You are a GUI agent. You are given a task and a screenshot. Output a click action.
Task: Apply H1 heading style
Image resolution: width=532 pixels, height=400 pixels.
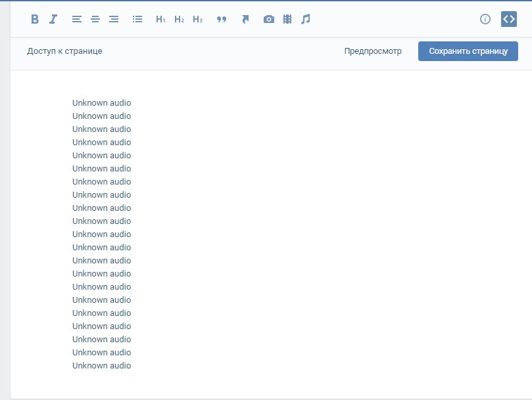click(x=160, y=20)
